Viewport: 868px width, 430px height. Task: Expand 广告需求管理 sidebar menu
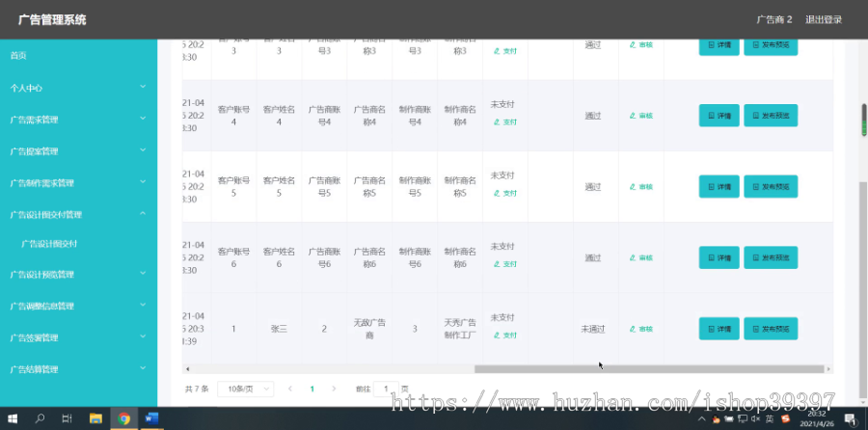click(x=79, y=120)
